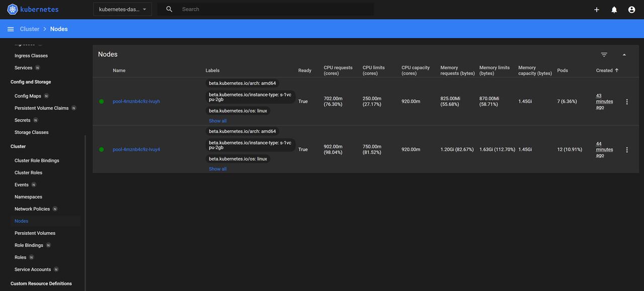Select Persistent Volumes in sidebar
This screenshot has width=644, height=291.
tap(35, 233)
